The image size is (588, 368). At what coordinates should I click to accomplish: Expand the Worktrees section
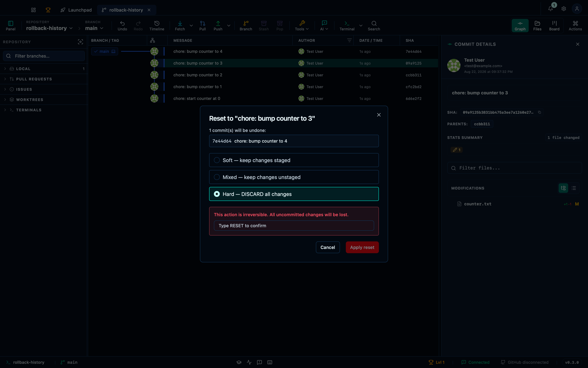pos(44,100)
